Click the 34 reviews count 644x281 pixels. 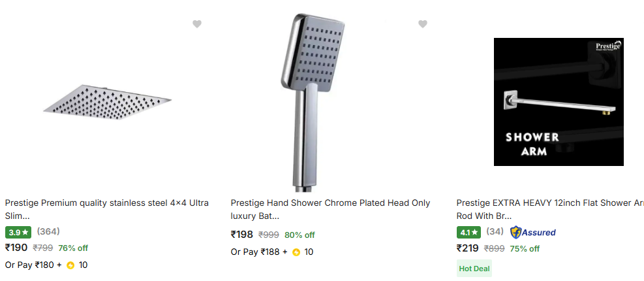click(495, 231)
